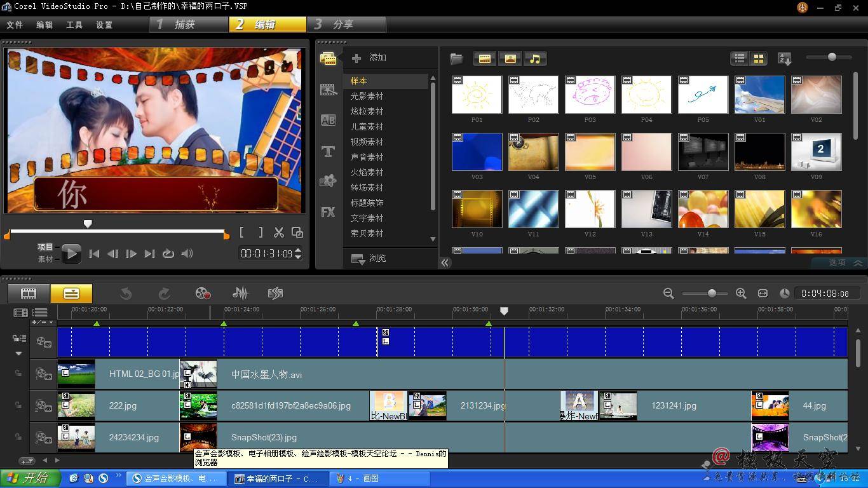Open the sort clips menu in library
This screenshot has height=488, width=868.
pyautogui.click(x=784, y=58)
